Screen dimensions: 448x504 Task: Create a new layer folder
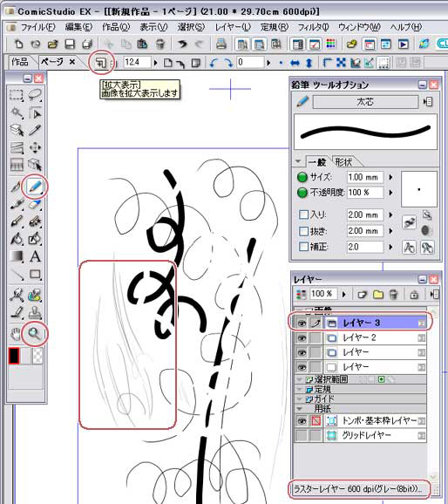coord(378,294)
